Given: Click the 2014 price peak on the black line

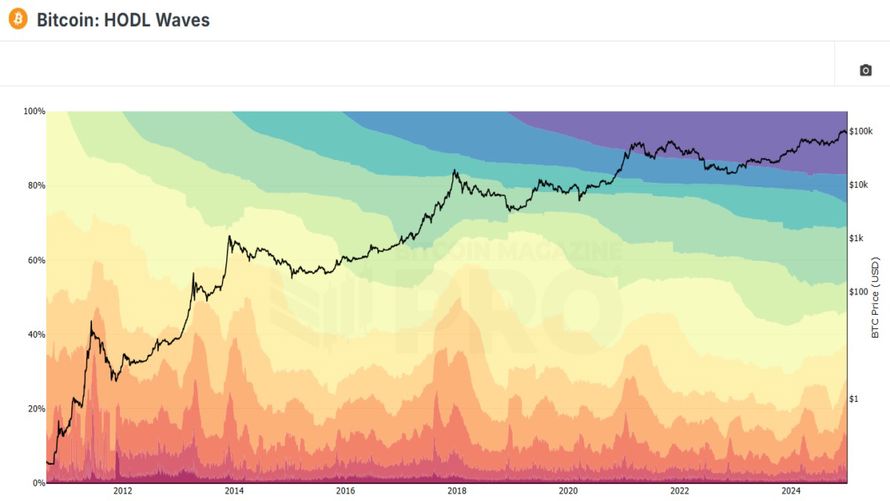Looking at the screenshot, I should (229, 237).
